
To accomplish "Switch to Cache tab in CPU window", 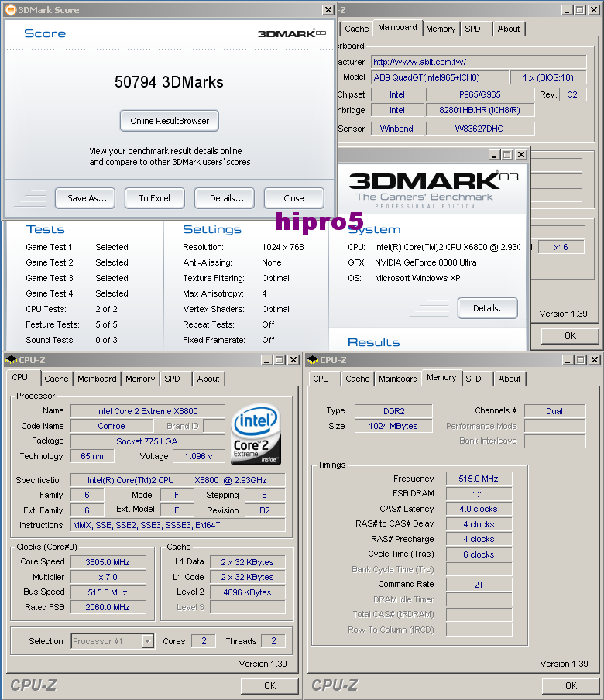I will pos(57,379).
